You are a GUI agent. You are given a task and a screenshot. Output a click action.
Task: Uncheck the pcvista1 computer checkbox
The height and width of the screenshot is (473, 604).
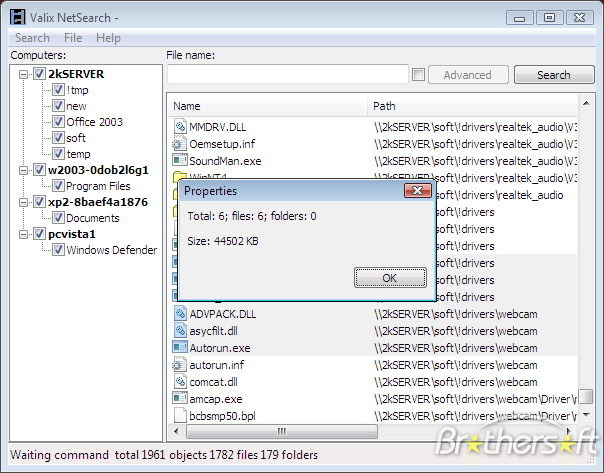pyautogui.click(x=39, y=233)
